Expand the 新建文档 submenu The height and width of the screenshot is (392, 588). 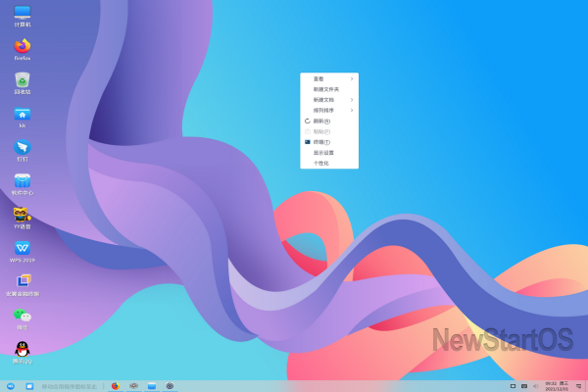329,100
